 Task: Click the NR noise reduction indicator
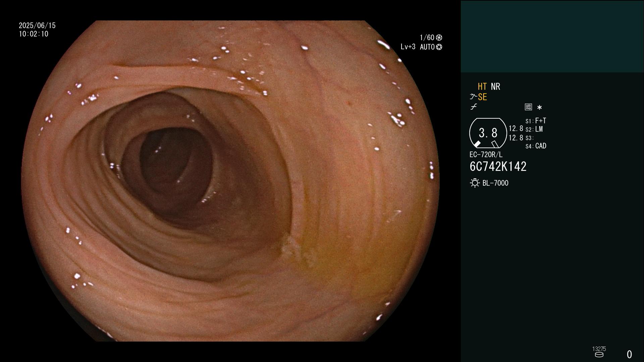coord(495,86)
